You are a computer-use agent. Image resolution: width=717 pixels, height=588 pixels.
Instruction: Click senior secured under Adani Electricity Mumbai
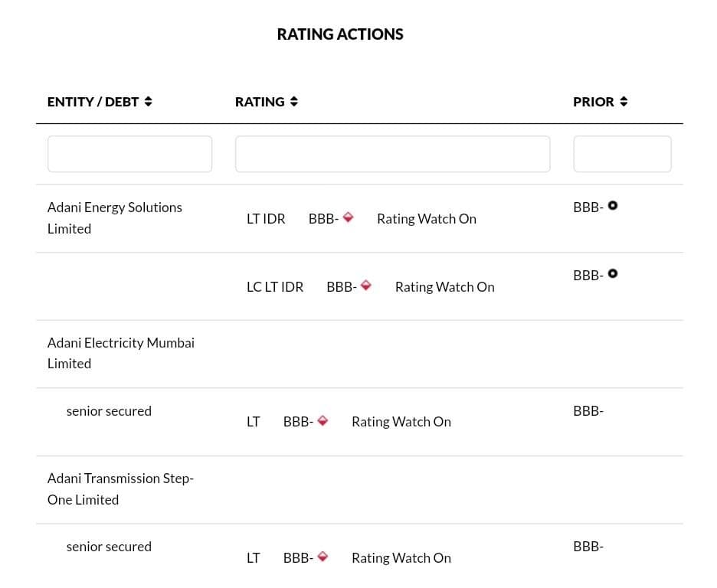click(109, 411)
